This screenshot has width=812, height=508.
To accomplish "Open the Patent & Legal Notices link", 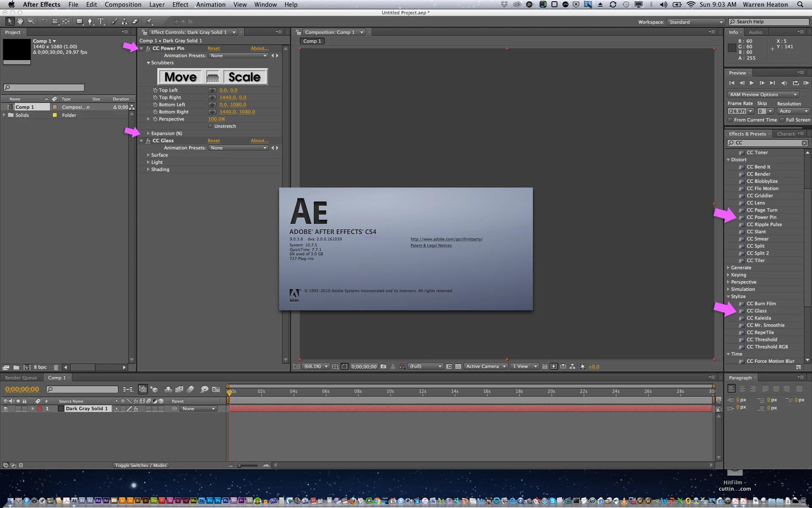I will point(431,246).
